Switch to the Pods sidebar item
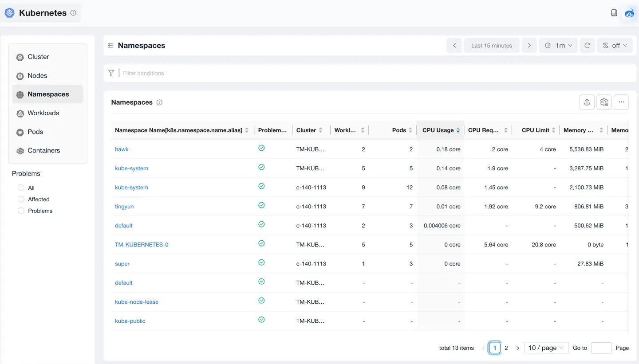This screenshot has width=639, height=364. (x=35, y=132)
